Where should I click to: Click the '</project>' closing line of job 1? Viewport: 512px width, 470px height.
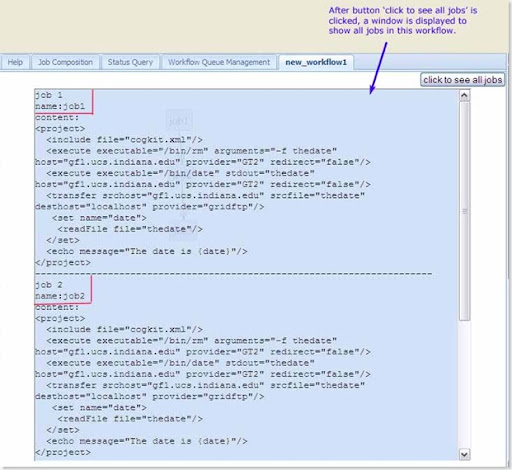(x=63, y=263)
